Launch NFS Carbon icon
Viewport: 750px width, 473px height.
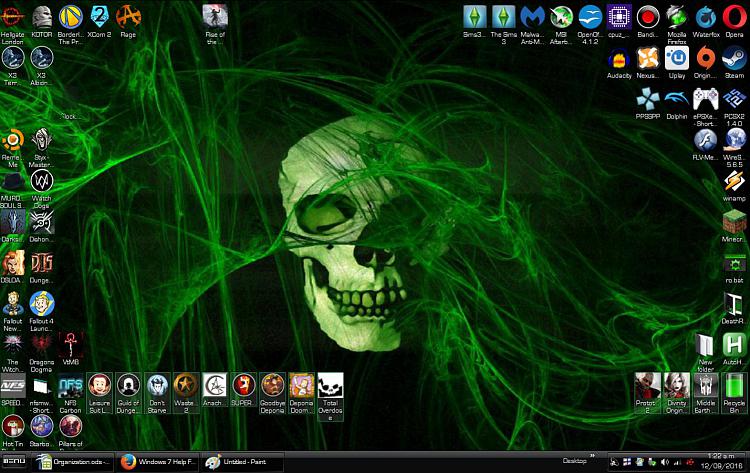tap(71, 393)
